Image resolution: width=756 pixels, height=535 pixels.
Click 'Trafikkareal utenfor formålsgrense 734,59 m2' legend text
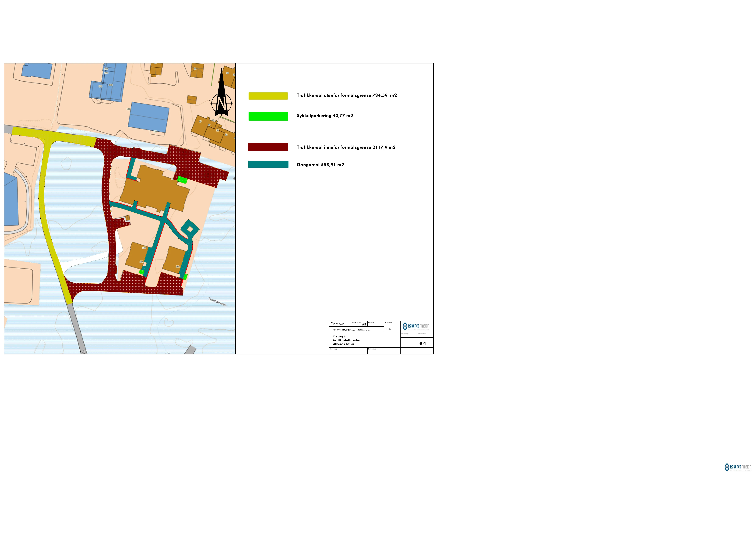point(347,95)
